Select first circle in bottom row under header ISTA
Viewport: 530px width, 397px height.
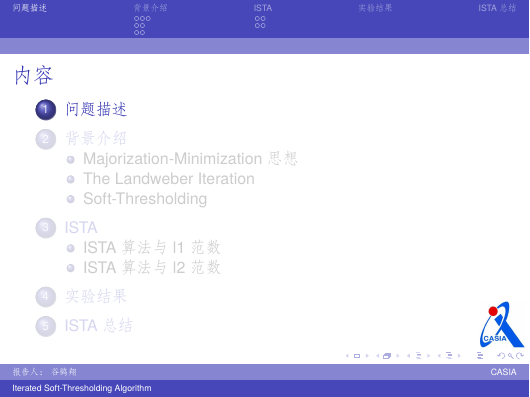(x=257, y=25)
